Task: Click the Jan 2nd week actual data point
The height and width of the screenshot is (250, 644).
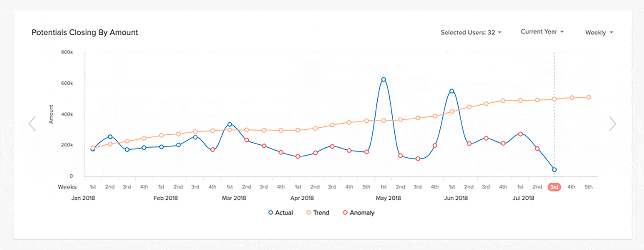Action: point(110,137)
